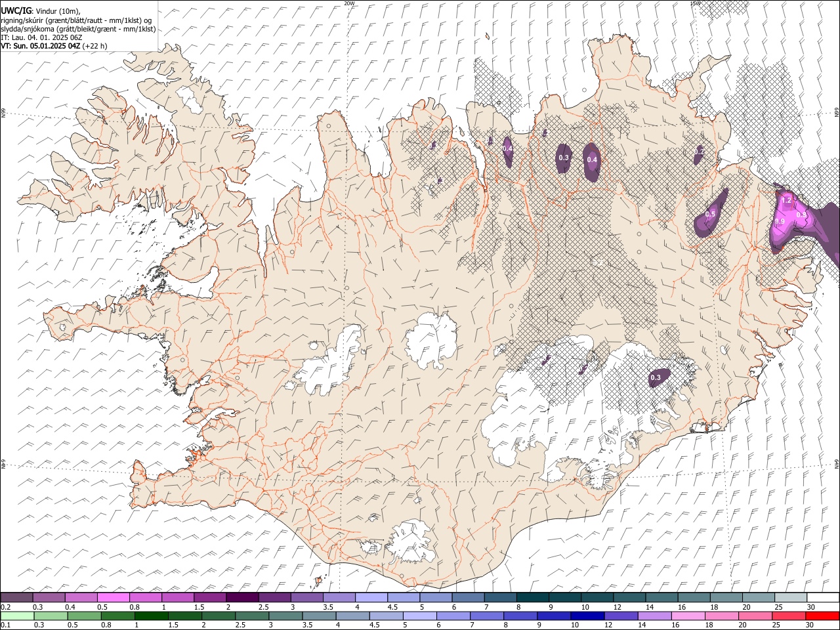Click the '25' label under the top legend row
This screenshot has height=630, width=840.
(x=778, y=607)
